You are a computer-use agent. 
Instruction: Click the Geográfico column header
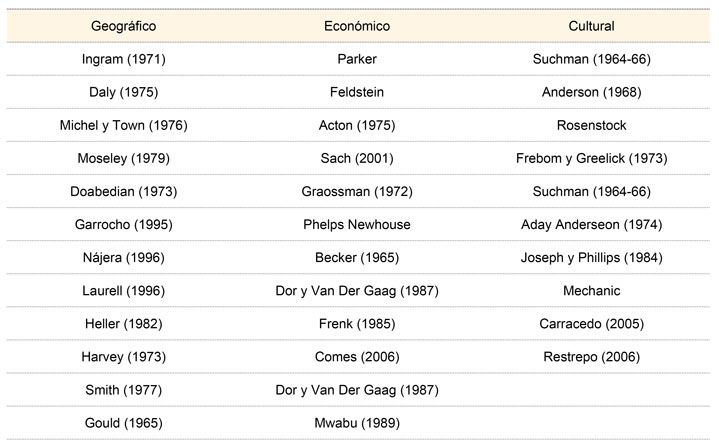pyautogui.click(x=123, y=26)
